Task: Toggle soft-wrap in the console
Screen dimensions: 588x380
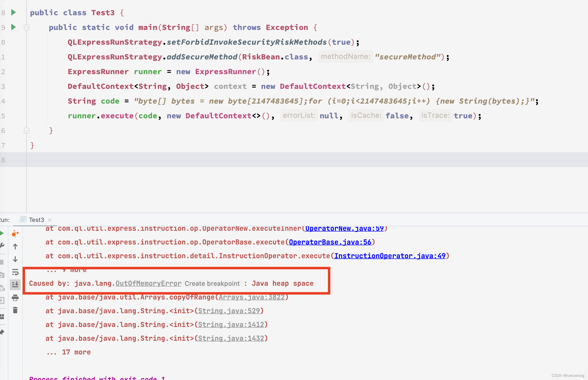Action: 15,272
